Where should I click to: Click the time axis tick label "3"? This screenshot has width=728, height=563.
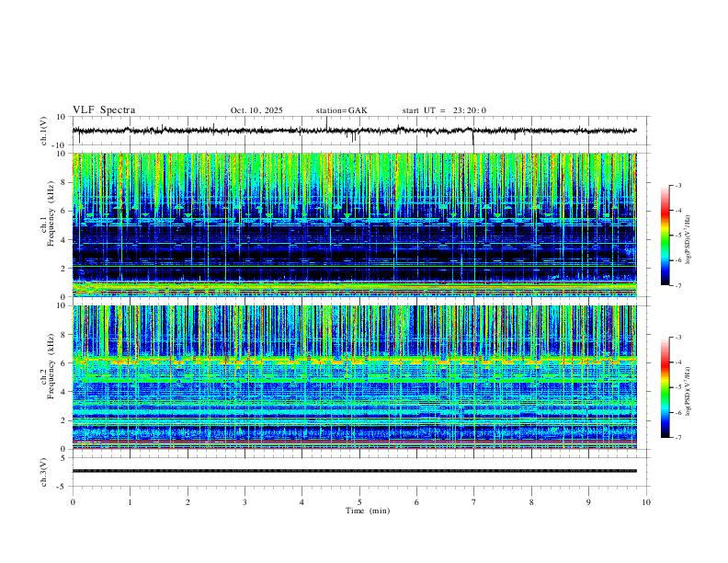coord(245,502)
